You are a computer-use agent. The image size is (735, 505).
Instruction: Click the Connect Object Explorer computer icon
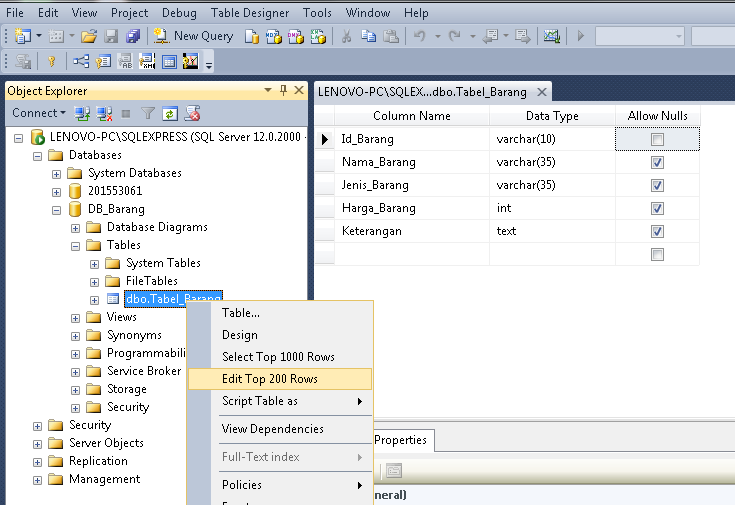(x=82, y=113)
